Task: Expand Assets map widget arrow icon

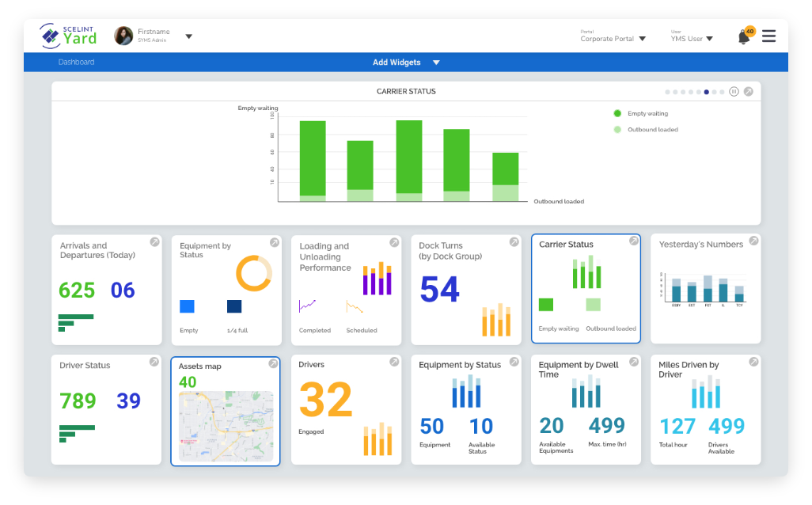Action: 273,363
